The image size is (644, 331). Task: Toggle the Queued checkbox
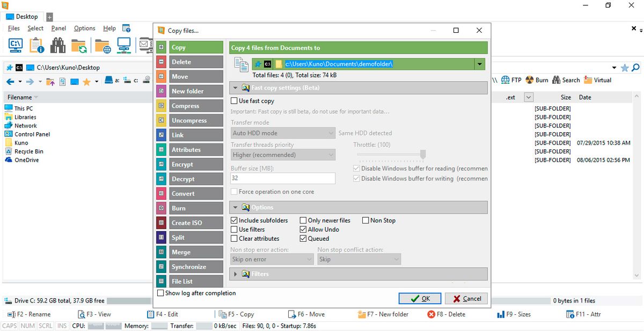(x=303, y=239)
